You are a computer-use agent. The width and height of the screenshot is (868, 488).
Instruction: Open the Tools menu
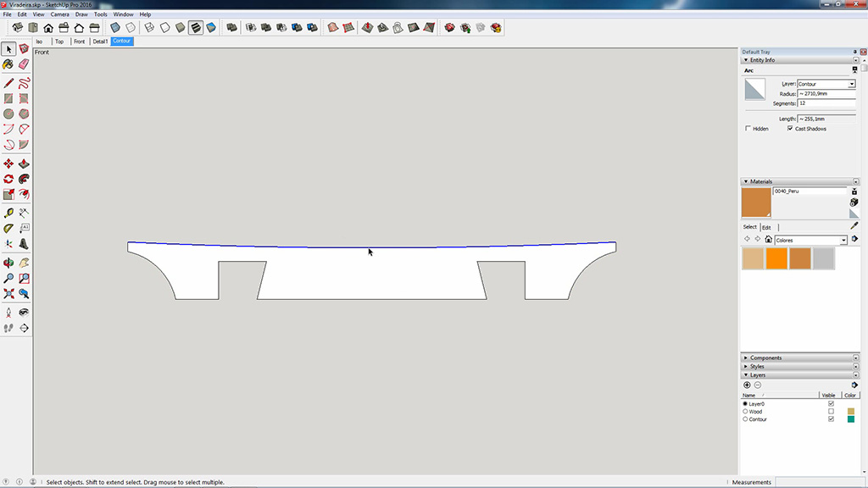pos(101,14)
